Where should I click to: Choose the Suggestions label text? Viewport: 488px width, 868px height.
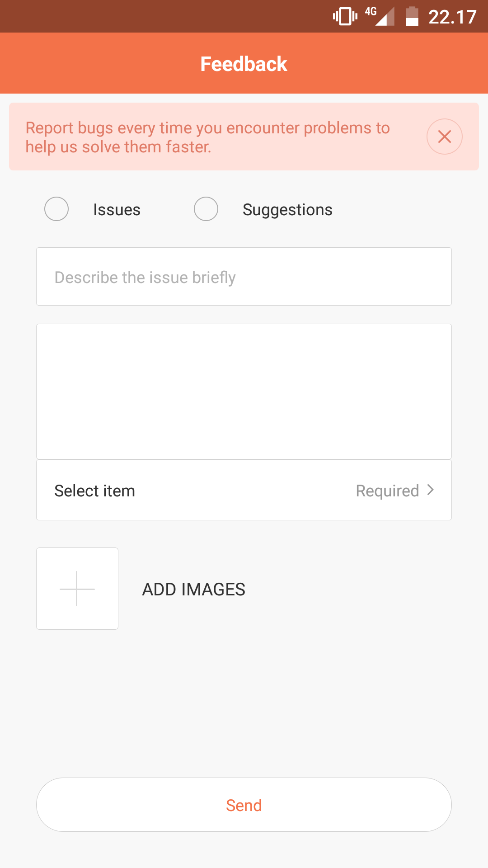tap(287, 210)
